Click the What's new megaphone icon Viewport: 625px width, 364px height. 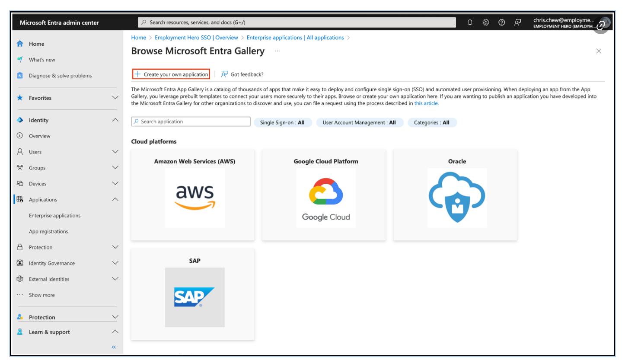click(20, 60)
